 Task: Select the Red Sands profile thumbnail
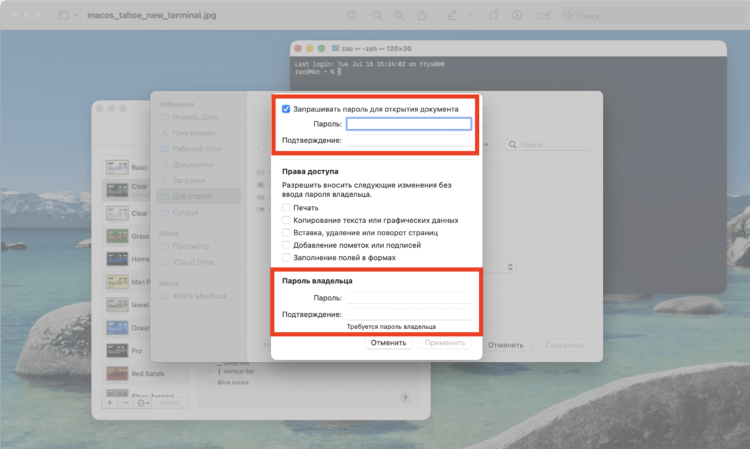tap(117, 373)
